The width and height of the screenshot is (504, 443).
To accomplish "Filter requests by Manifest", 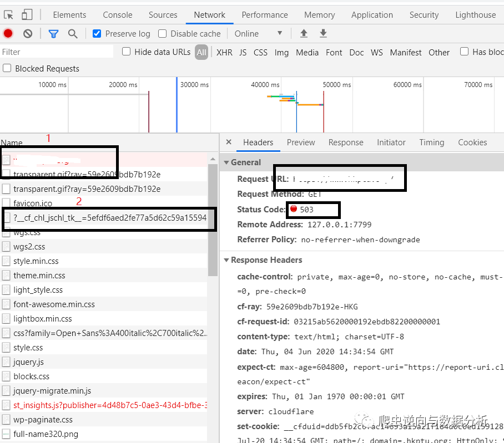I will (406, 52).
